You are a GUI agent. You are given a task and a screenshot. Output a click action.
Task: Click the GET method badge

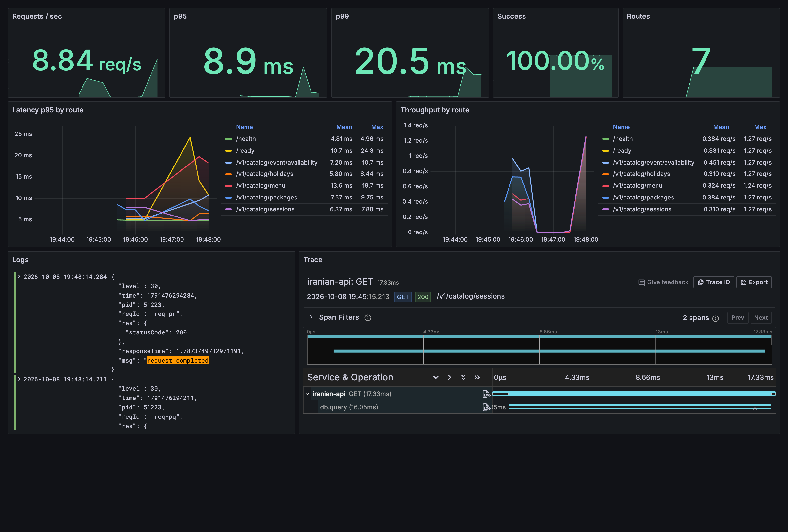[402, 297]
